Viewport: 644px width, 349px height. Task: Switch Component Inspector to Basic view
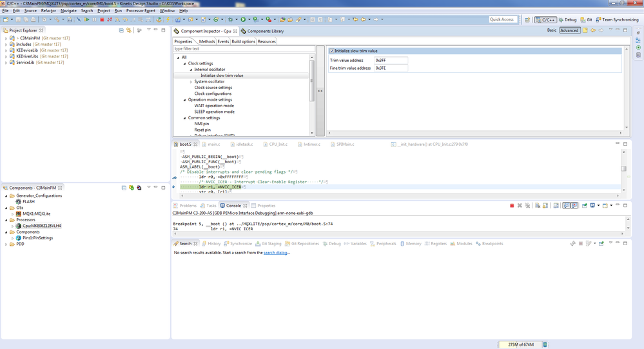tap(552, 30)
